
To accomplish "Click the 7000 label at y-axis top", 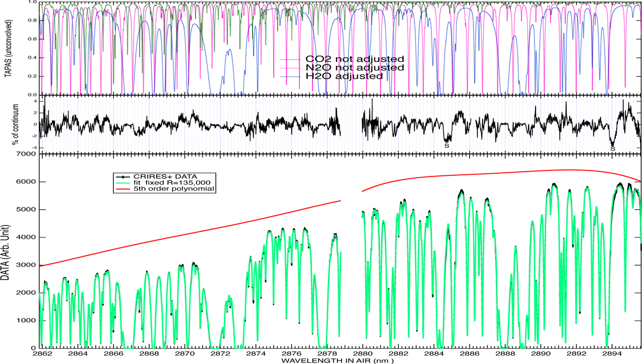I will pos(27,154).
